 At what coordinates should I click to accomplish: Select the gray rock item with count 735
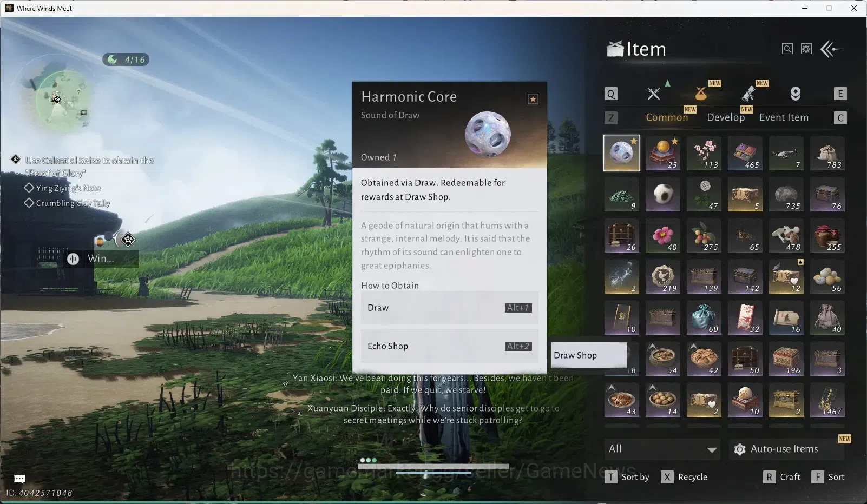click(786, 194)
